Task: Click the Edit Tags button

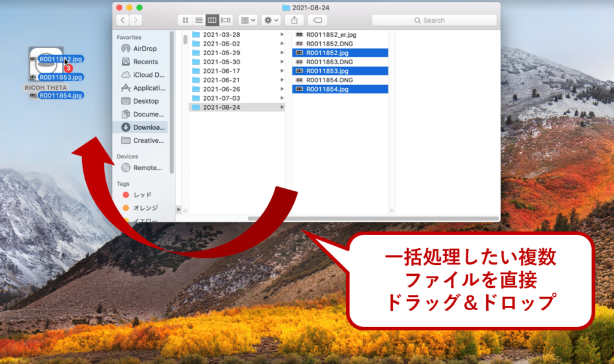Action: [318, 20]
